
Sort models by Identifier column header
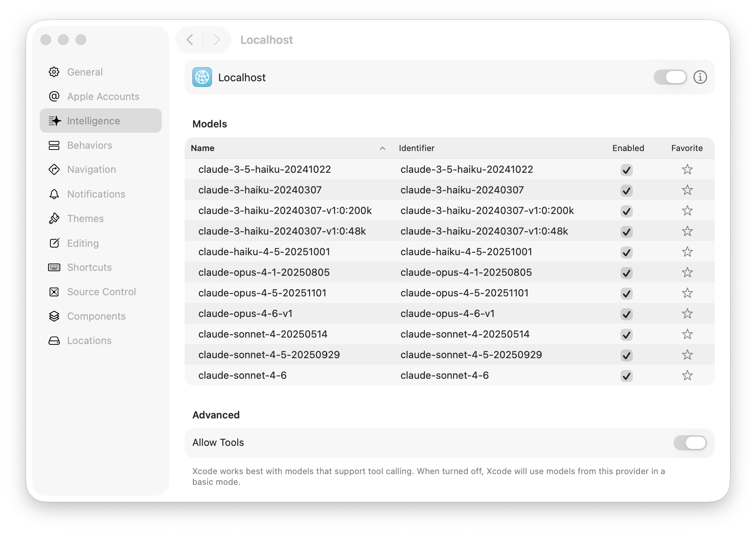click(x=417, y=148)
